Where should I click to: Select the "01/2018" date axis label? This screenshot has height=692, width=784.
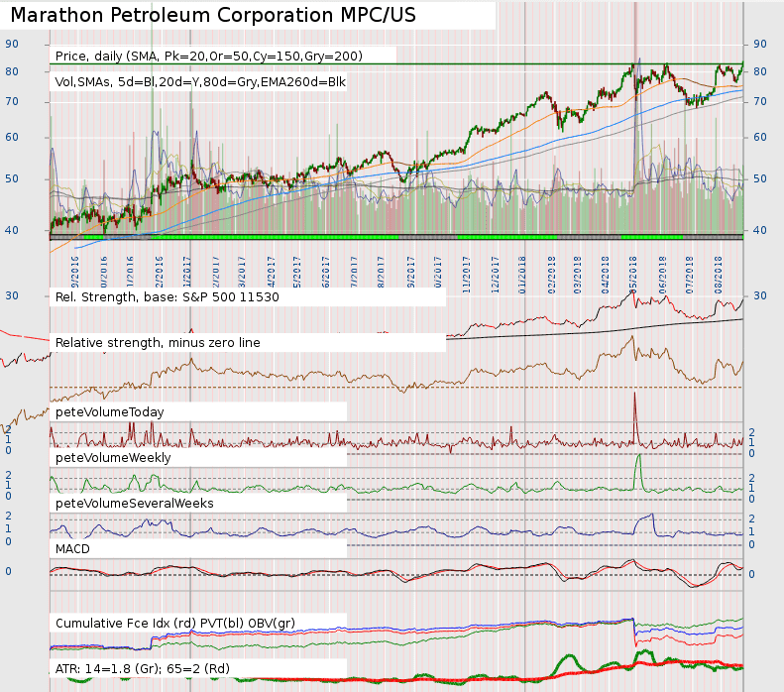pyautogui.click(x=522, y=275)
